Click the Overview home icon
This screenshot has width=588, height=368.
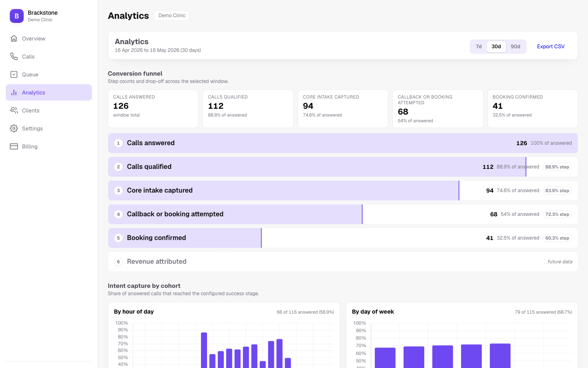tap(14, 38)
